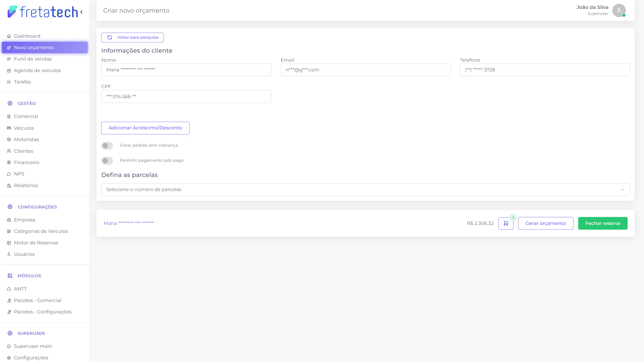Viewport: 644px width, 362px height.
Task: Enable Gerar pedido sem cobrança toggle
Action: tap(107, 146)
